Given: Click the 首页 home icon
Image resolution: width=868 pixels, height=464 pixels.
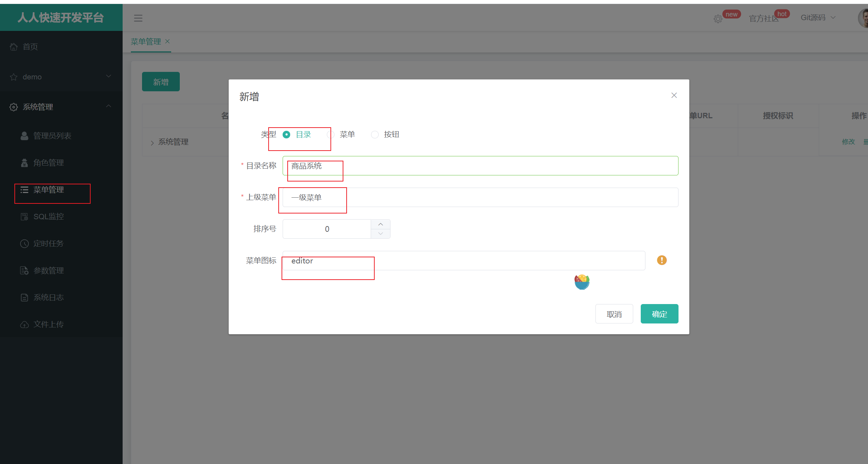Looking at the screenshot, I should (14, 47).
